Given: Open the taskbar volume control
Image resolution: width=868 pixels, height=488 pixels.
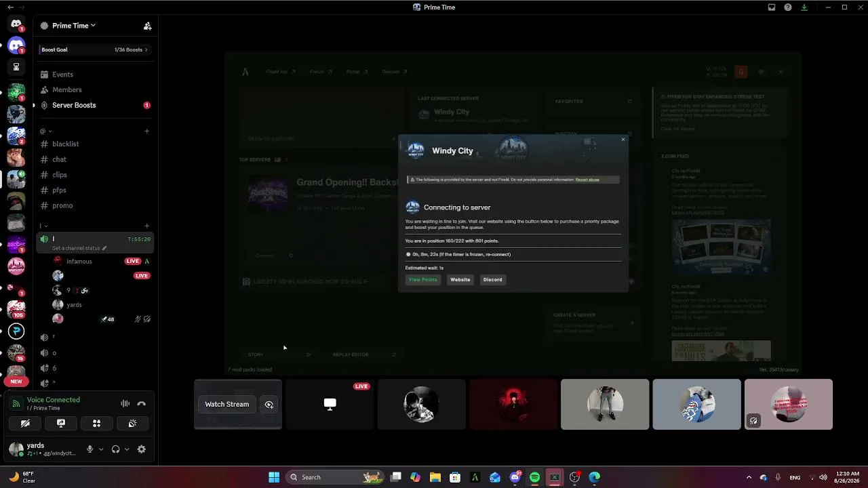Looking at the screenshot, I should 823,477.
